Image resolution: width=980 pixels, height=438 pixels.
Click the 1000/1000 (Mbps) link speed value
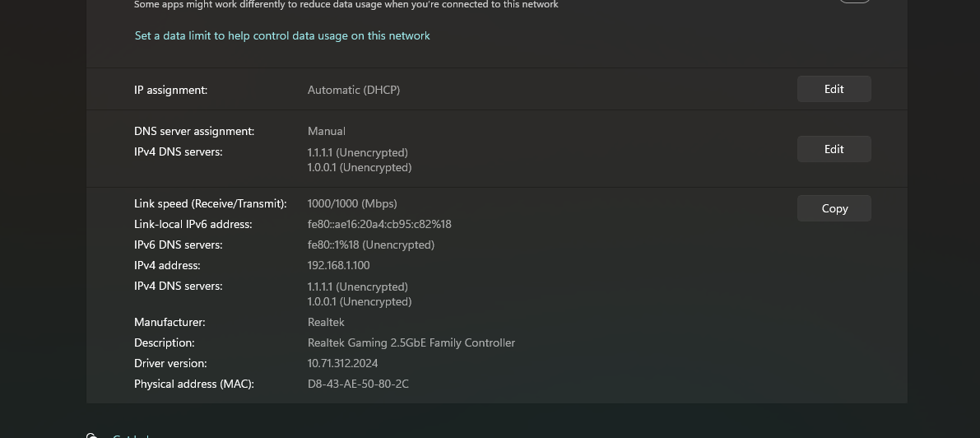click(352, 203)
